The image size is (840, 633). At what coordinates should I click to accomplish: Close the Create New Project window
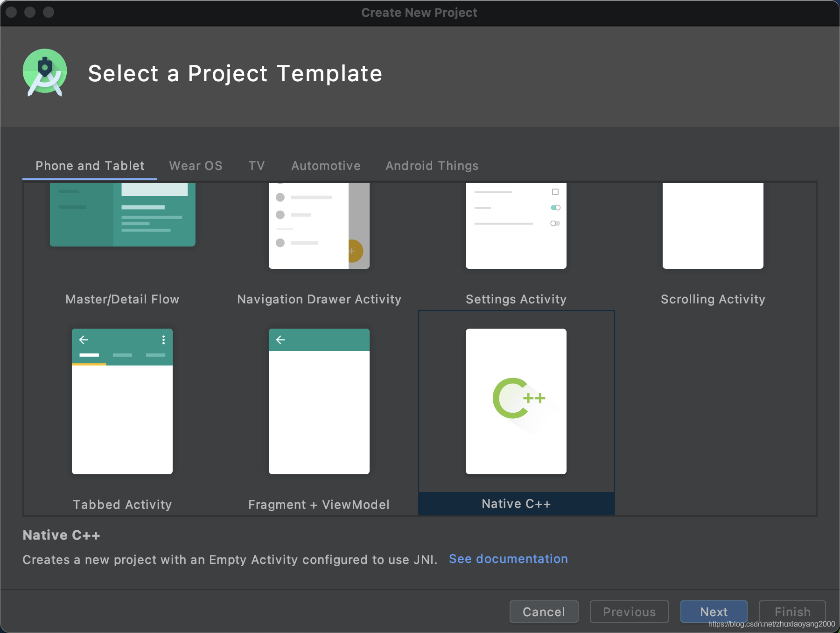12,12
